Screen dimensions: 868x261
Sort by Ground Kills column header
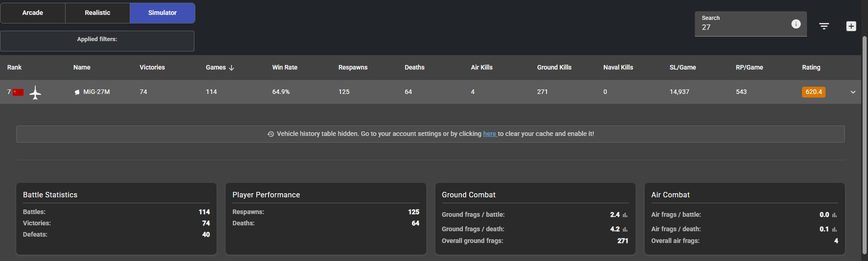(554, 67)
